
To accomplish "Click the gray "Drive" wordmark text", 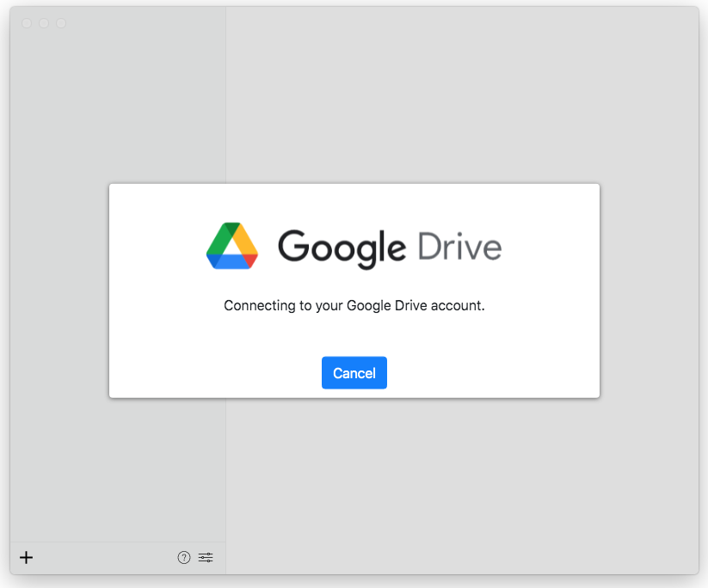I will coord(459,247).
